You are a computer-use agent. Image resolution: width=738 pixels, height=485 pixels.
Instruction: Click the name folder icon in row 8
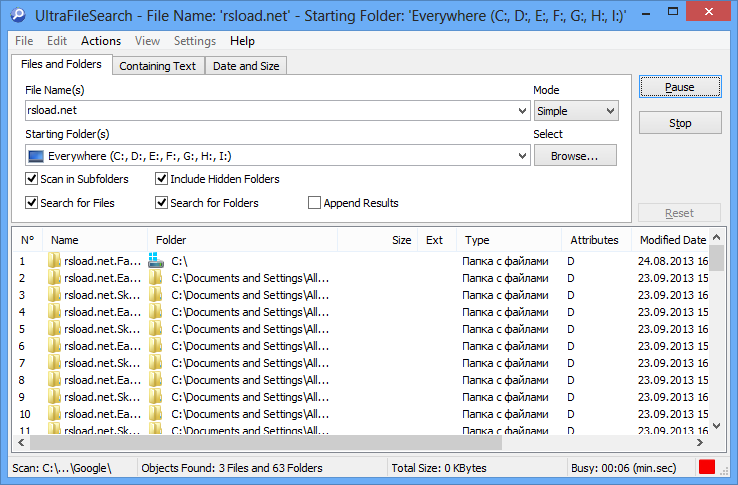click(54, 380)
